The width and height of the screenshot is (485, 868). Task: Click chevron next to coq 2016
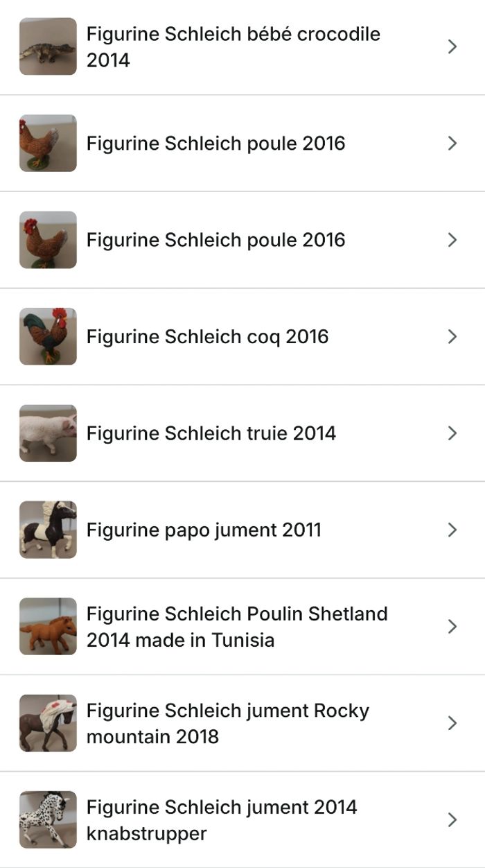click(452, 336)
